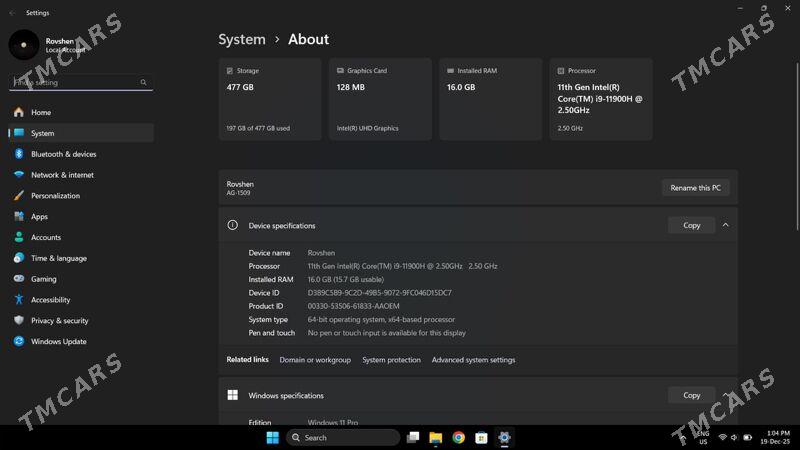The width and height of the screenshot is (800, 450).
Task: Open the Apps settings page
Action: pyautogui.click(x=39, y=217)
